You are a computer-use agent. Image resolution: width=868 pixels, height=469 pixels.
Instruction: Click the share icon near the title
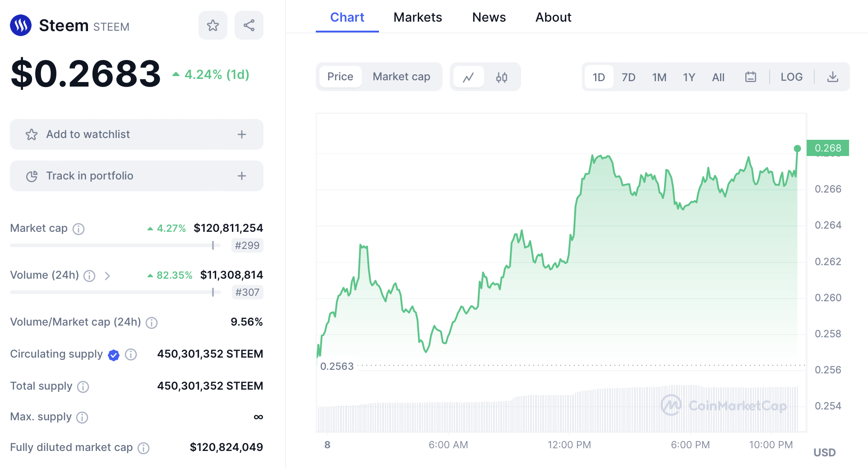tap(249, 25)
